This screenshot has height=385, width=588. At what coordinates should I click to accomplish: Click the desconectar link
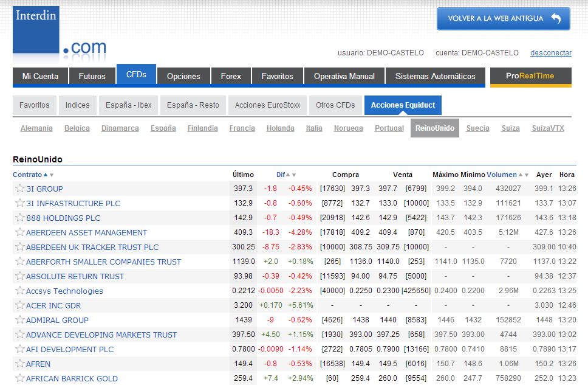(551, 53)
